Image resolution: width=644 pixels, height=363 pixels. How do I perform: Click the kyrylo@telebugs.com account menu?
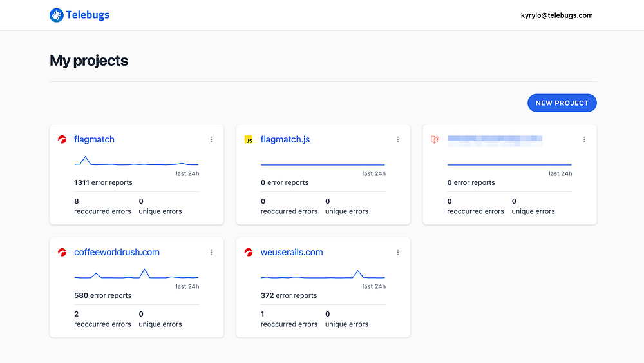556,15
